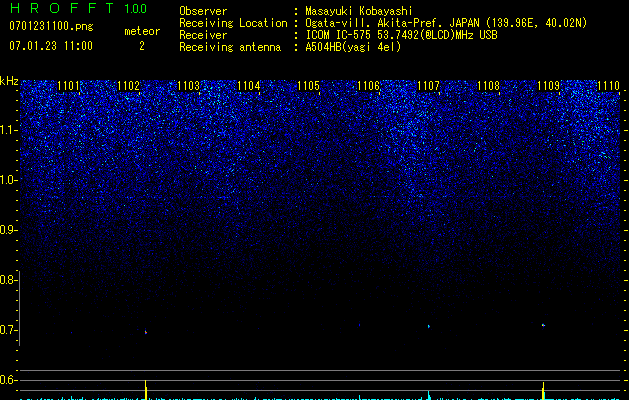Select the filename 0701231100.png
Screen dimensions: 629x400
(51, 26)
